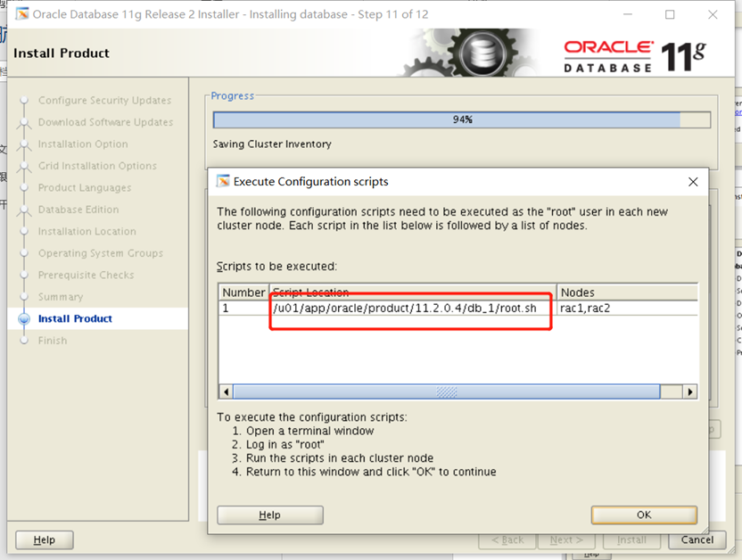The width and height of the screenshot is (742, 560).
Task: Select the Finish step
Action: tap(53, 341)
